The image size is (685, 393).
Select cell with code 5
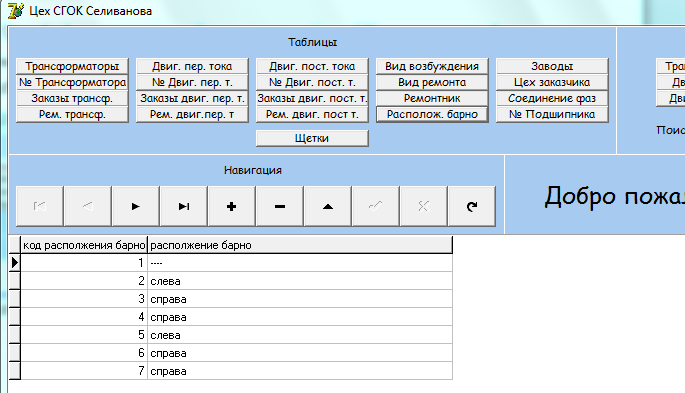84,335
